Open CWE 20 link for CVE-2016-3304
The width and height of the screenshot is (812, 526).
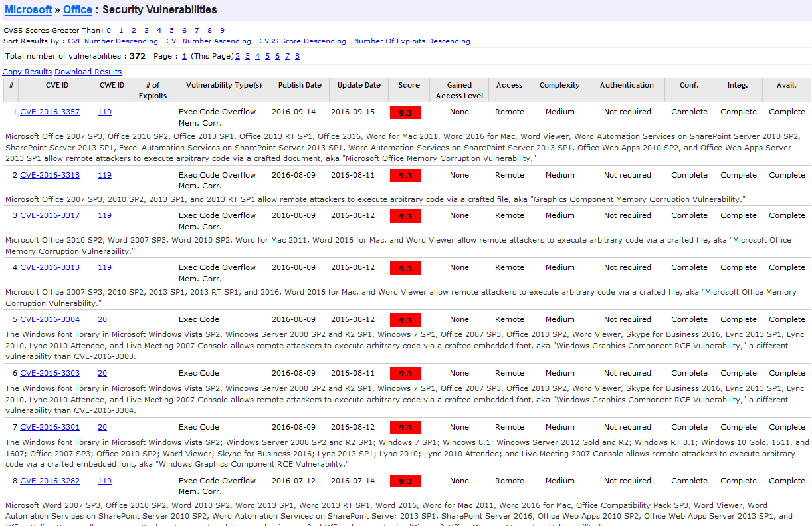coord(102,320)
